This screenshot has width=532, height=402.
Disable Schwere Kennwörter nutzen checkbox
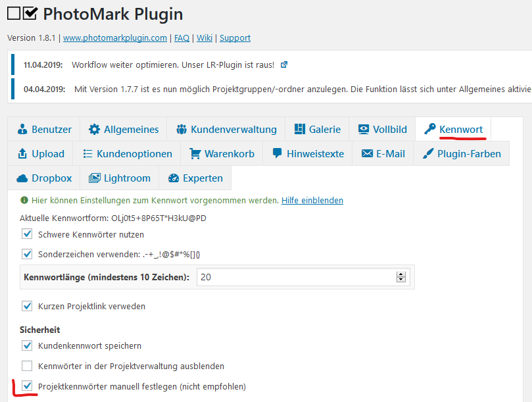point(27,234)
